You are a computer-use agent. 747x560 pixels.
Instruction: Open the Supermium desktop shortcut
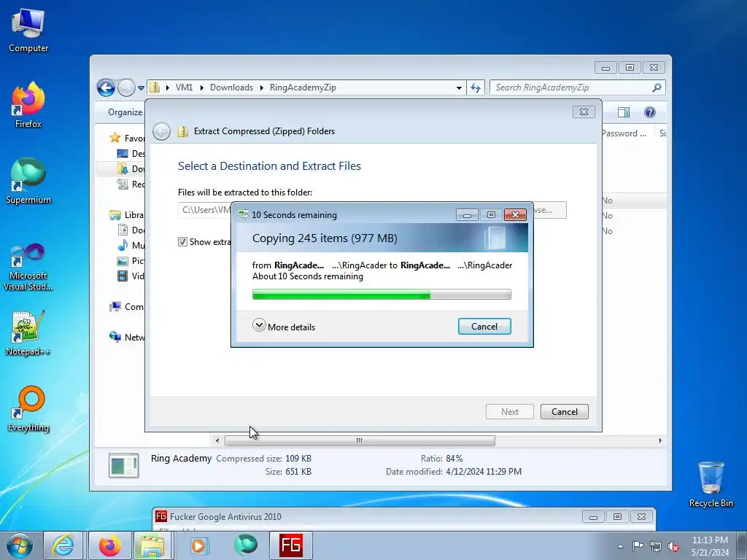pos(28,181)
